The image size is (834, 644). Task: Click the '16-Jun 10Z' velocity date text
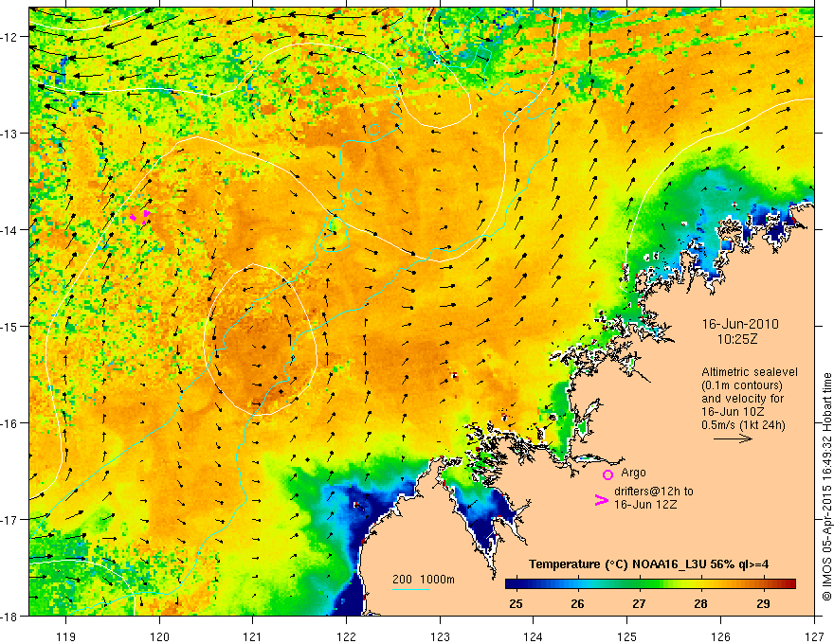733,412
